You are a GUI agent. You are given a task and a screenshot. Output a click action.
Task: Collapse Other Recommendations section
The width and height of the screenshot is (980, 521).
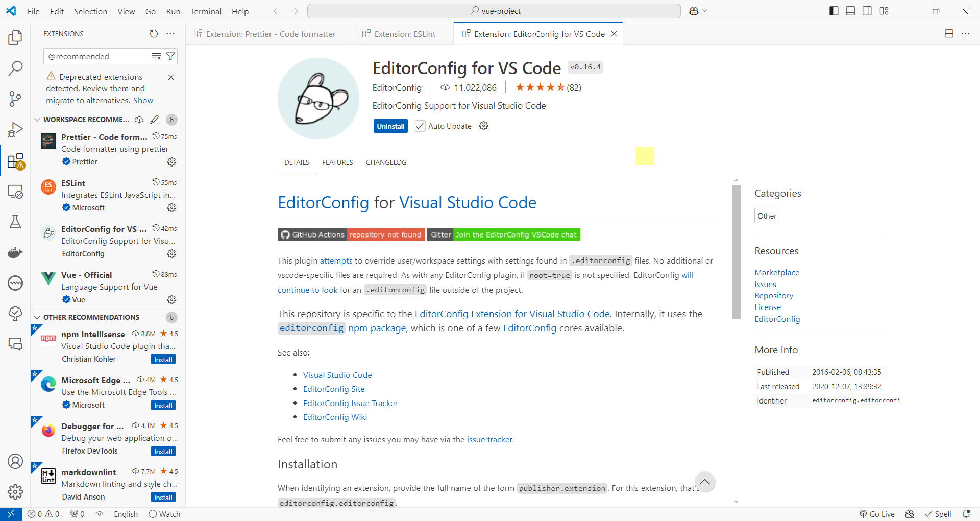[x=37, y=317]
